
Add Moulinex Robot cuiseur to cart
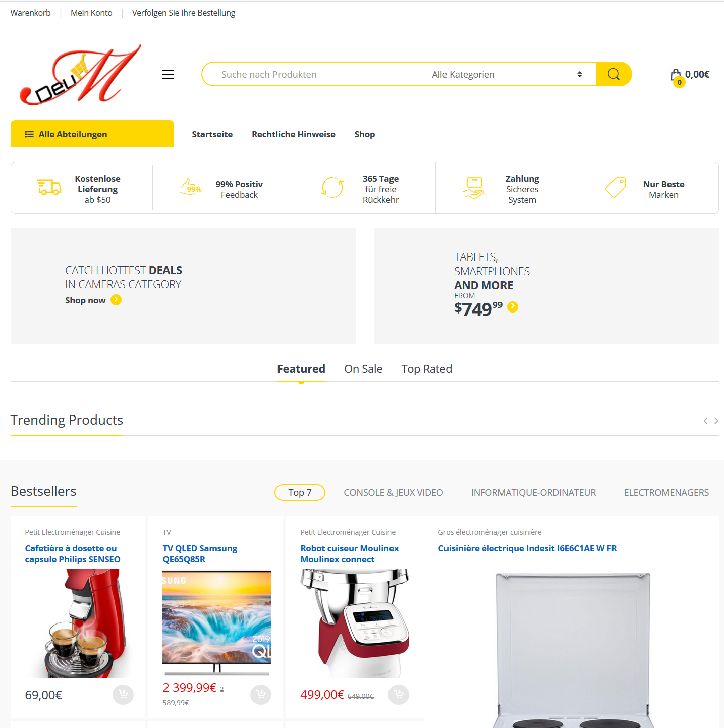click(399, 695)
